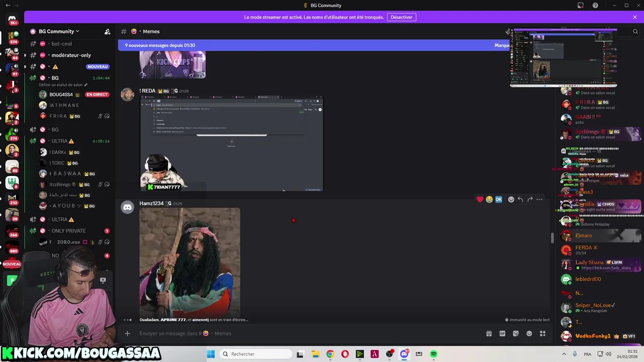
Task: Open the help question mark in title bar
Action: (595, 6)
